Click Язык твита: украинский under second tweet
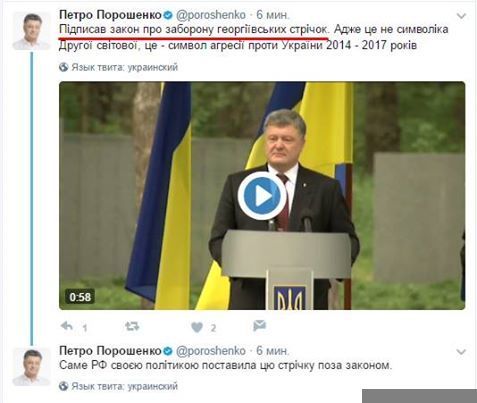The image size is (477, 403). tap(125, 386)
